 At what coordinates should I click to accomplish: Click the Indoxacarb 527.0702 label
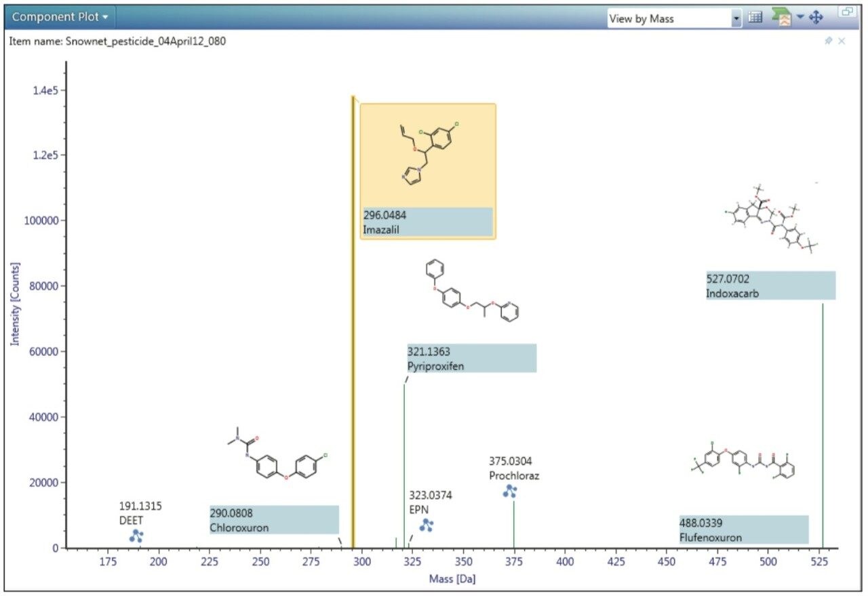770,285
